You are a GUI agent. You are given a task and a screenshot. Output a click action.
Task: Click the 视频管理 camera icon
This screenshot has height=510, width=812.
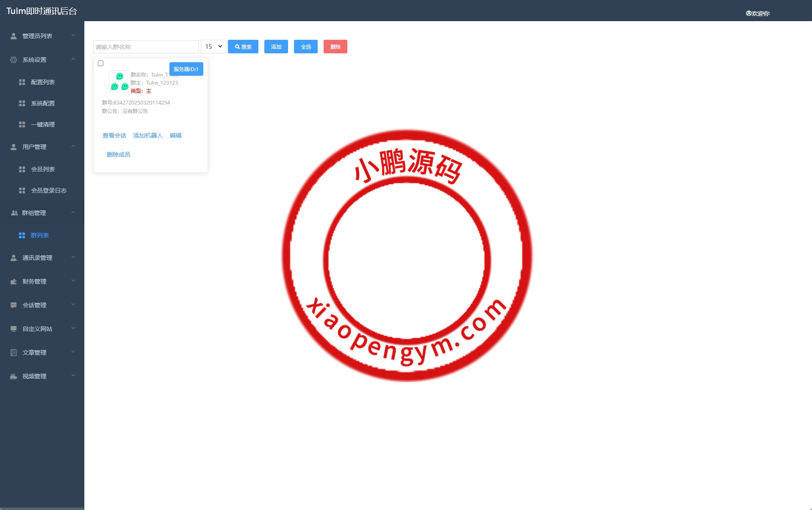tap(14, 376)
